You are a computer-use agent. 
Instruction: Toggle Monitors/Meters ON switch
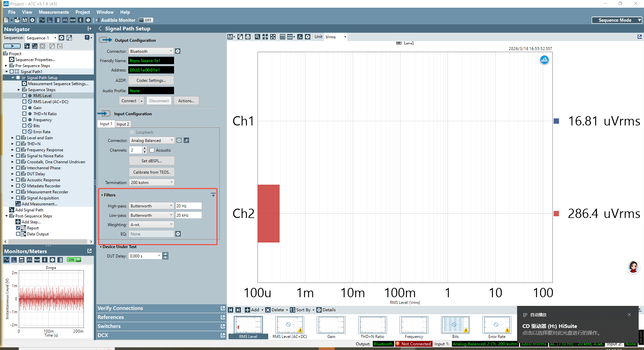click(x=74, y=260)
